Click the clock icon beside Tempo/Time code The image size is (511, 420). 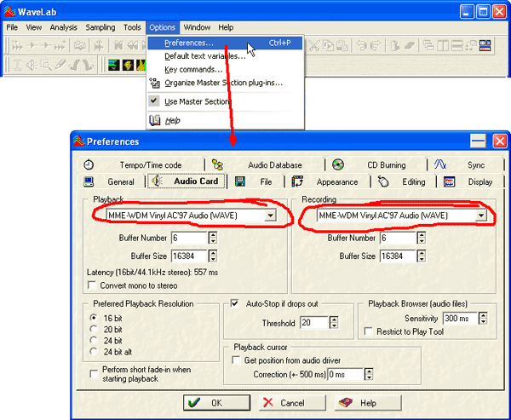click(89, 165)
